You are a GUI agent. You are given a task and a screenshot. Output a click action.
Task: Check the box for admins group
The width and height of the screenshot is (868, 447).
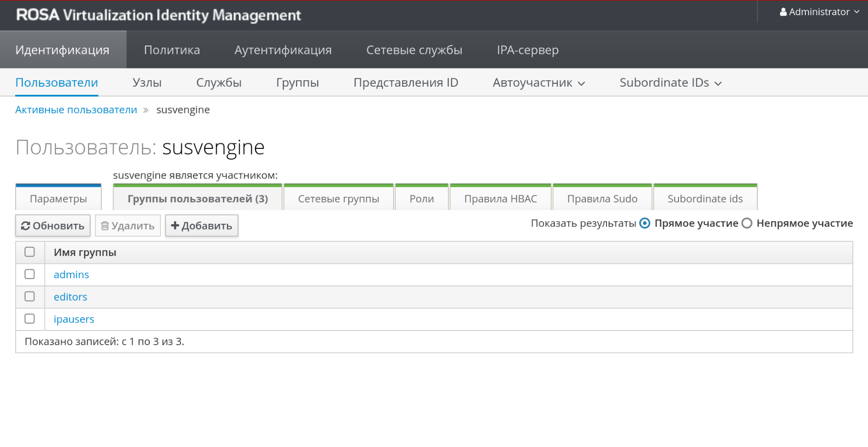(x=30, y=274)
